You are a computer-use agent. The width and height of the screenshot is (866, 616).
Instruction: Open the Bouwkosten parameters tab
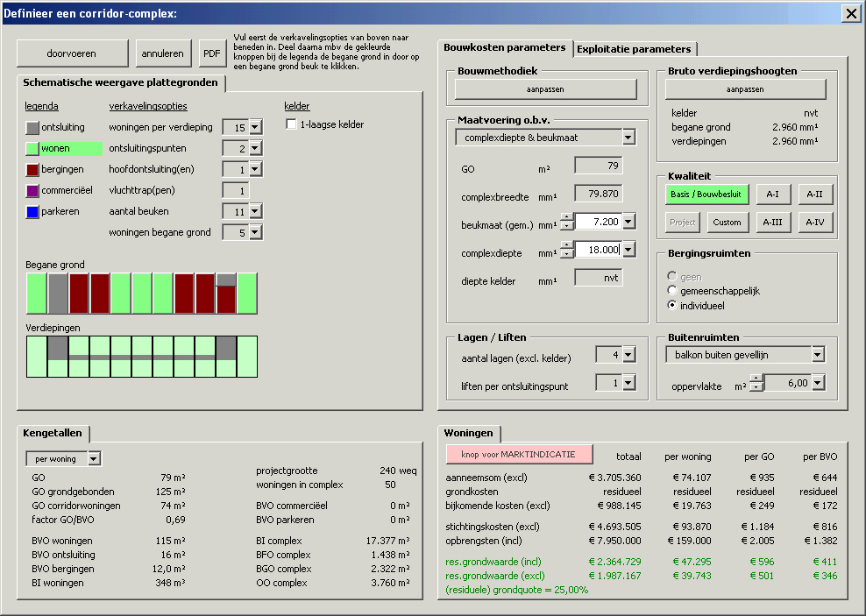pos(505,47)
